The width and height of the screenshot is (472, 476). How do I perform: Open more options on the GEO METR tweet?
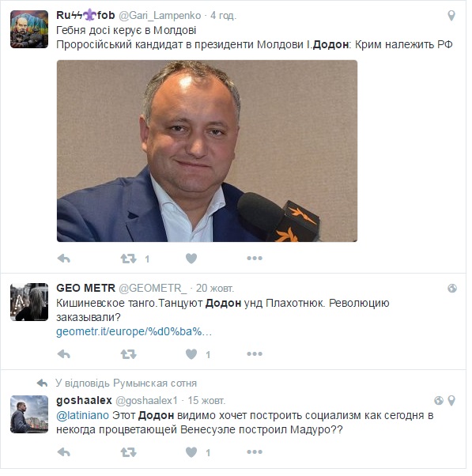[x=255, y=353]
